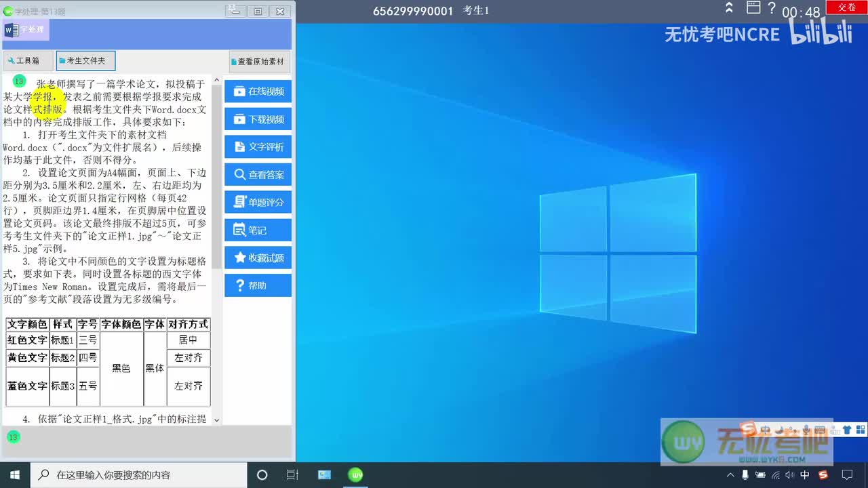Open Task View on the taskbar
Screen dimensions: 868x488
click(292, 475)
